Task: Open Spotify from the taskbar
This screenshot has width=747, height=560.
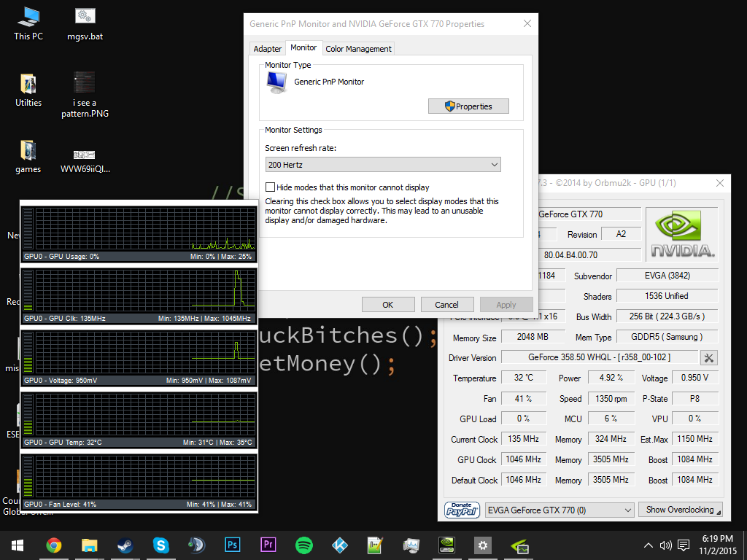Action: [x=303, y=545]
